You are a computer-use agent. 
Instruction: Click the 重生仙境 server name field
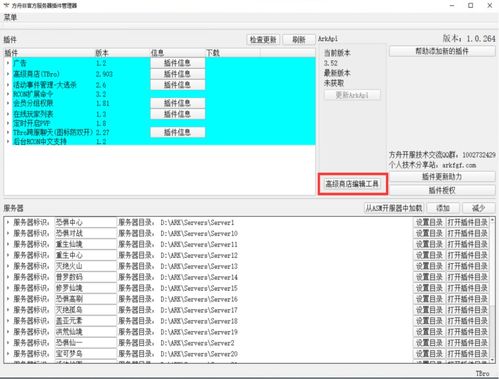(x=85, y=244)
